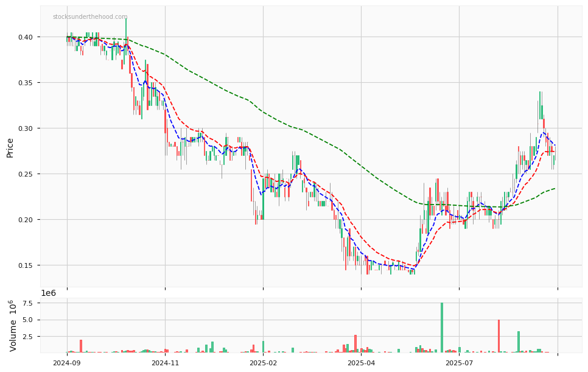Click the 0.40 price axis label

pos(25,37)
